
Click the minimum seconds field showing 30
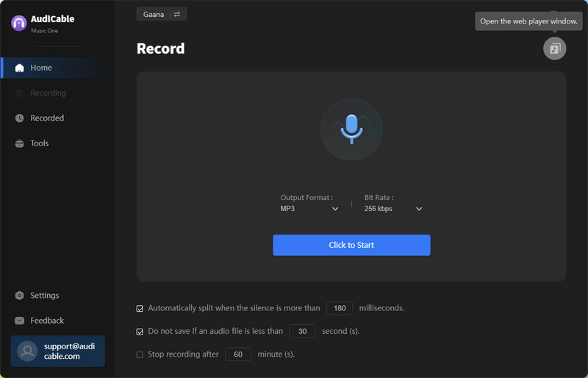tap(302, 331)
